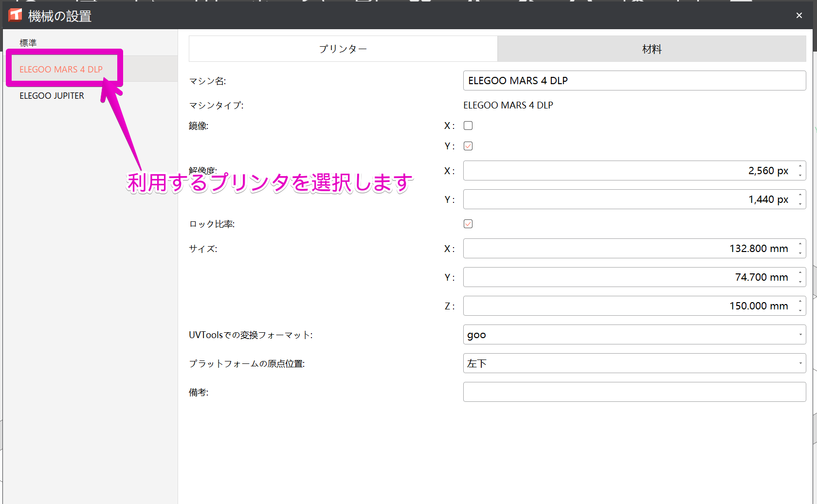Decrease size Y with down arrow
Viewport: 817px width, 504px height.
click(800, 282)
